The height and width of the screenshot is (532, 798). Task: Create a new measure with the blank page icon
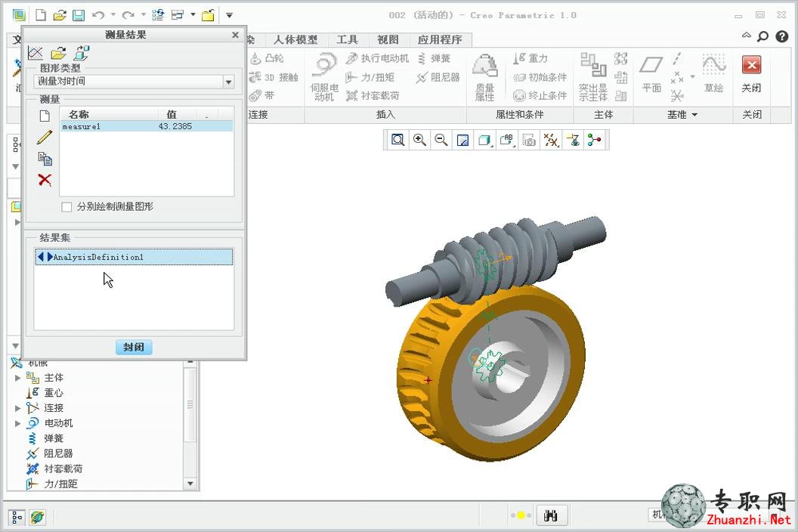point(45,116)
